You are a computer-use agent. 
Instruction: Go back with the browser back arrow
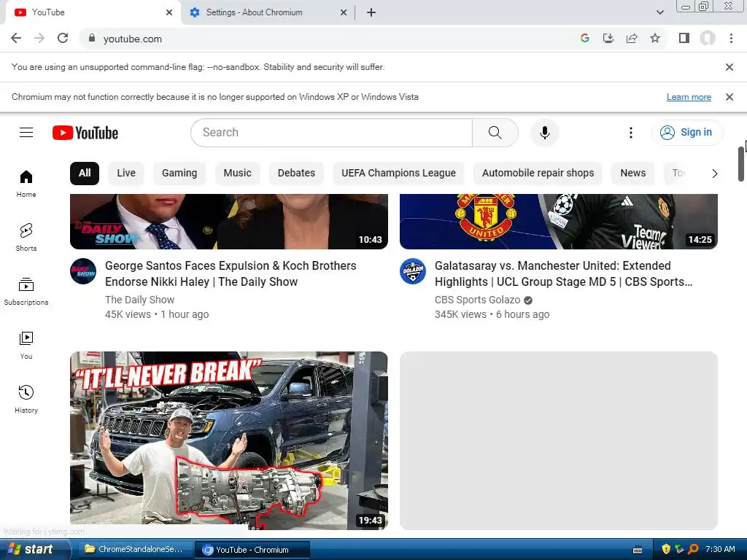16,39
